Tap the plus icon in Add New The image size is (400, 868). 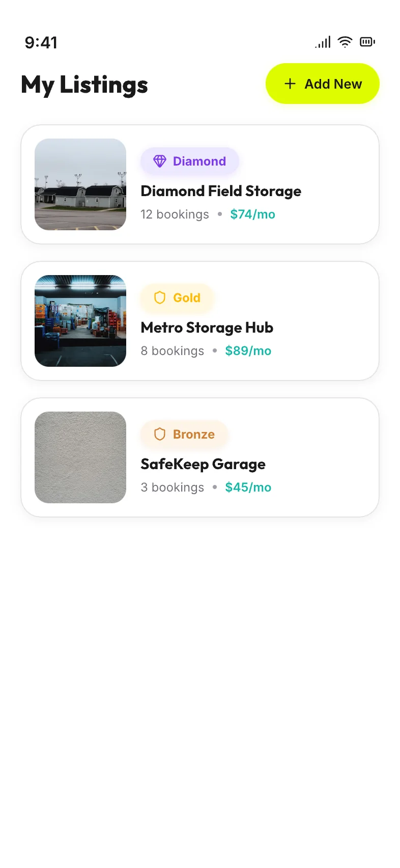tap(290, 84)
